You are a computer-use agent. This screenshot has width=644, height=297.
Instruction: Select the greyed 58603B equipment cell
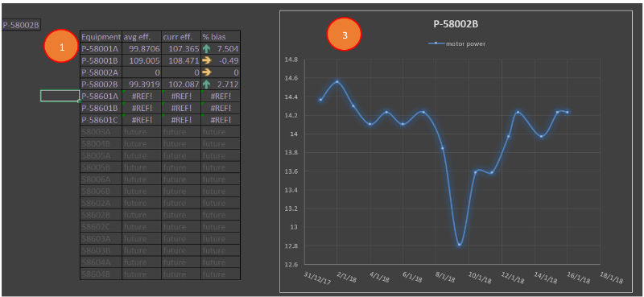coord(101,250)
